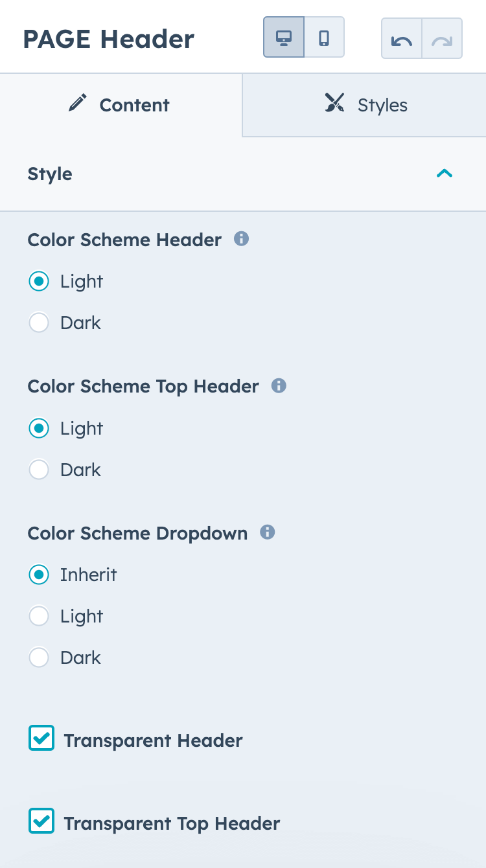Click the redo arrow icon
The width and height of the screenshot is (486, 868).
[x=442, y=40]
